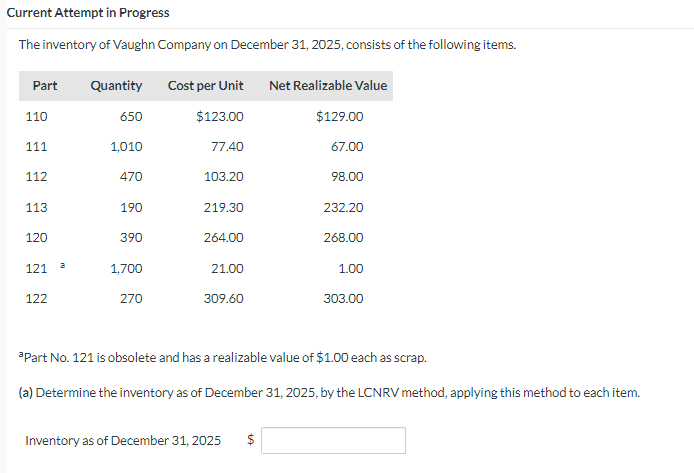Click the footnote superscript next to part 121
The image size is (694, 473).
pos(63,266)
